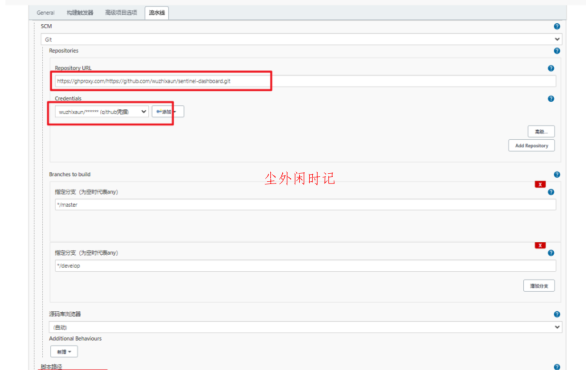
Task: Click the Add Repository button
Action: coord(531,145)
